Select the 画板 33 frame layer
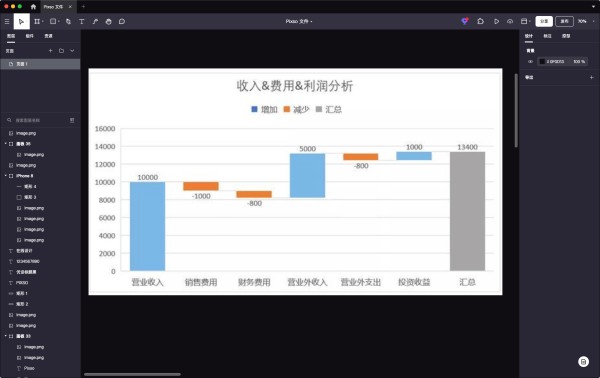This screenshot has height=378, width=600. point(40,336)
